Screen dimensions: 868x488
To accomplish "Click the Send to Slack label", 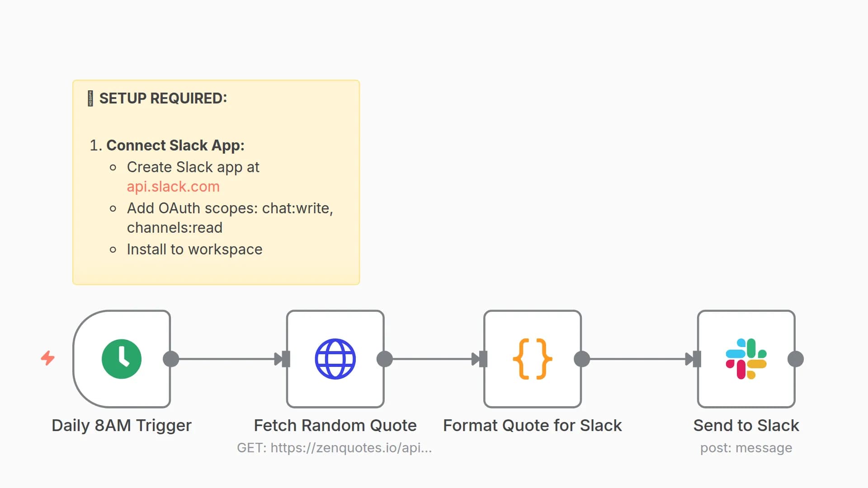I will [746, 425].
